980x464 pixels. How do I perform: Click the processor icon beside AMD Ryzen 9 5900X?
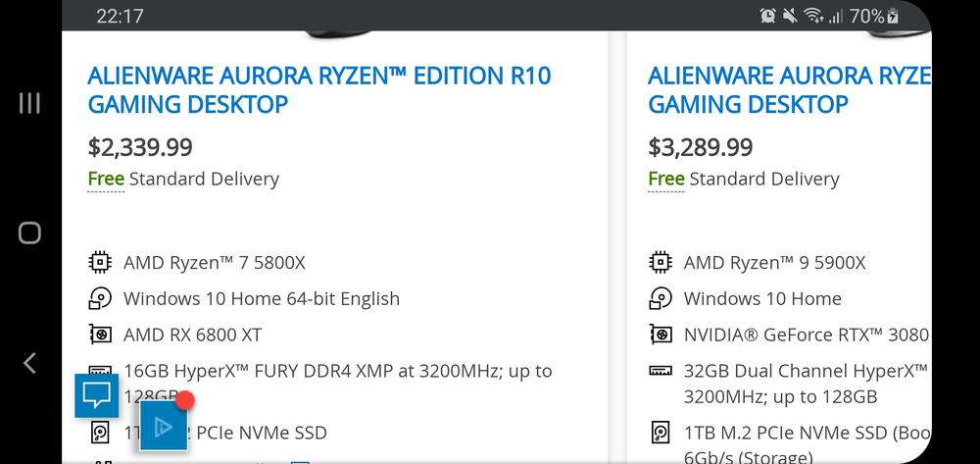661,263
